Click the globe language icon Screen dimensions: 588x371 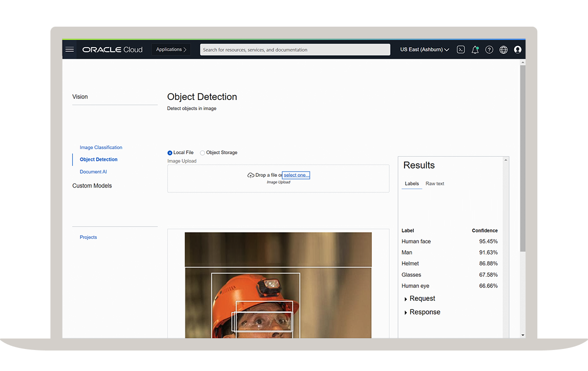pos(503,50)
